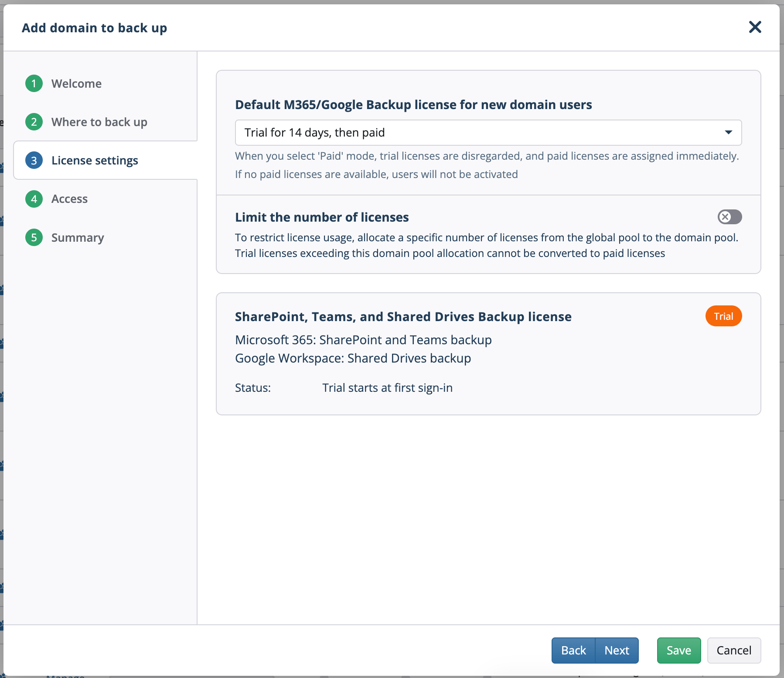Click the orange Trial badge
Image resolution: width=784 pixels, height=678 pixels.
pos(723,316)
